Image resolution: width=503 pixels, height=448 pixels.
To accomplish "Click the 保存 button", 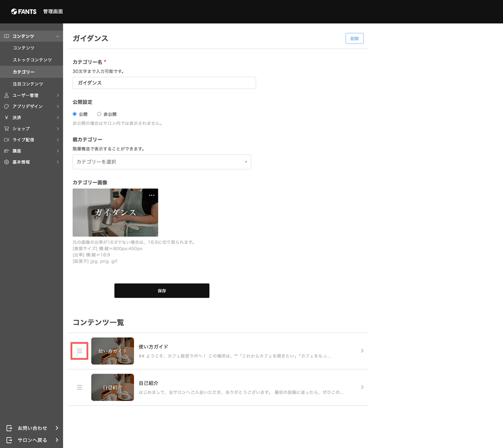I will [x=162, y=291].
